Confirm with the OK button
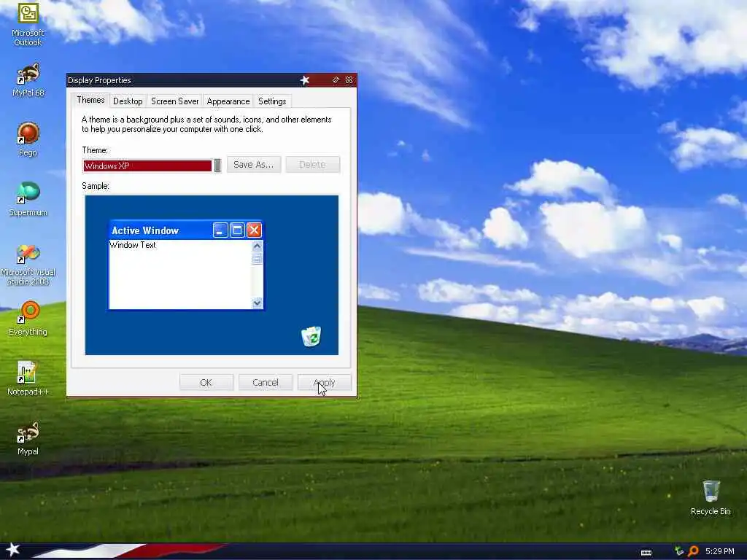Viewport: 747px width, 560px height. [206, 382]
